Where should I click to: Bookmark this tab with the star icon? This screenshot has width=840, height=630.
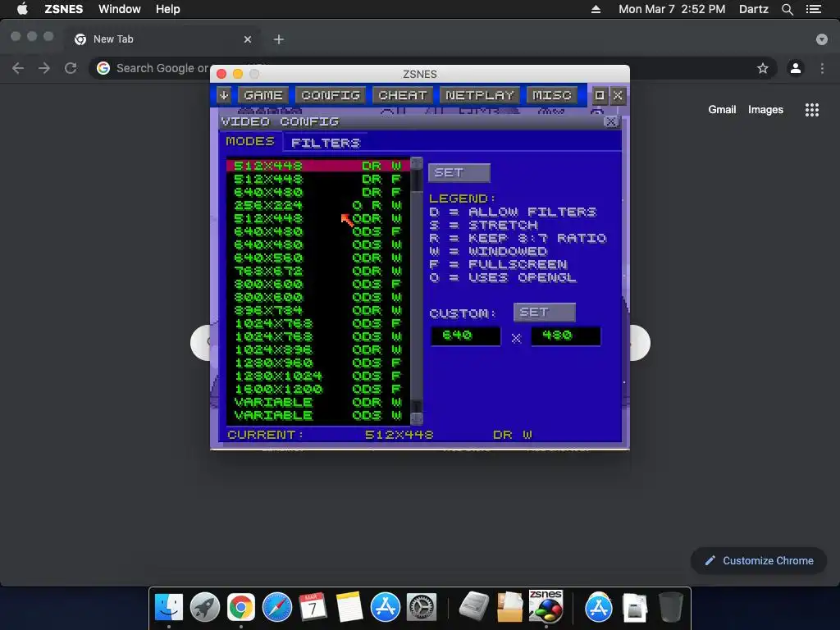[762, 68]
